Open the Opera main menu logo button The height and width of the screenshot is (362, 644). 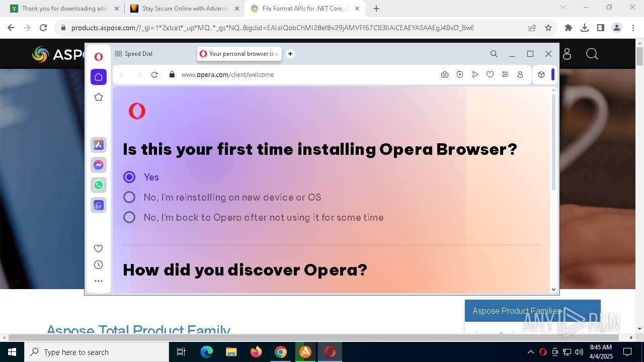click(99, 57)
